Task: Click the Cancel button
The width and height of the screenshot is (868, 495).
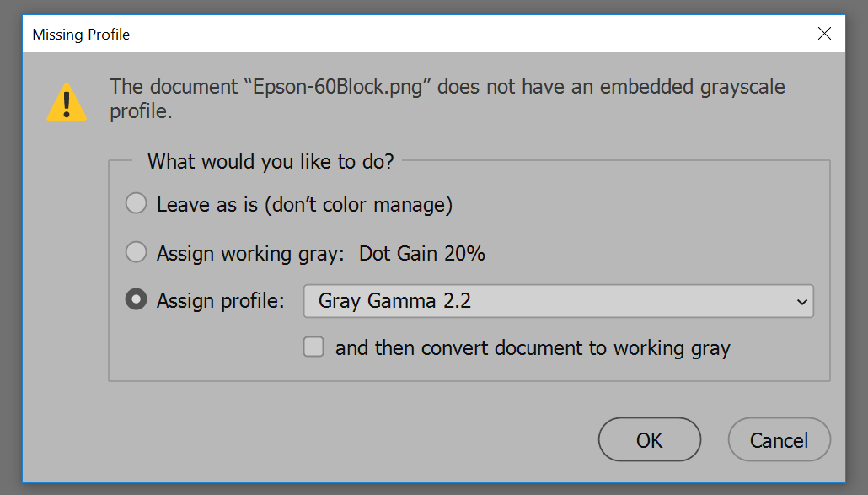Action: (779, 439)
